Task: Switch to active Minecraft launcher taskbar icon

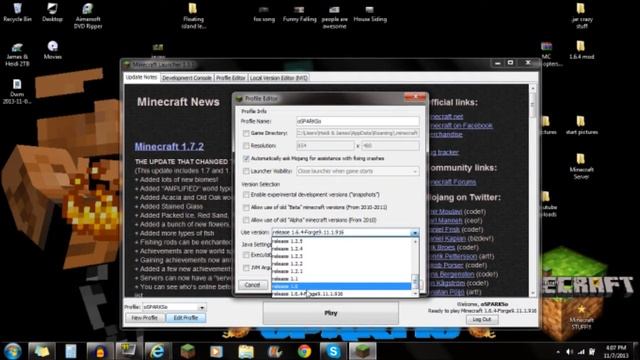Action: point(362,351)
